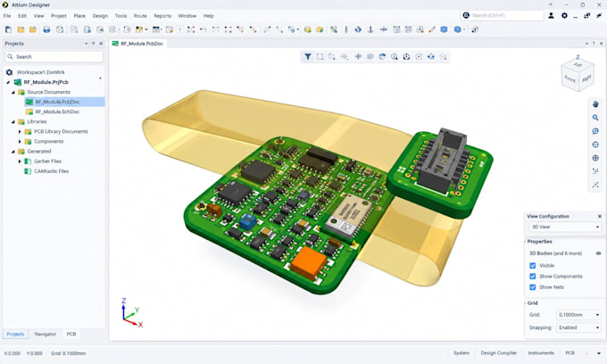
Task: Select RF_Module.SchDoc in project tree
Action: click(x=57, y=112)
